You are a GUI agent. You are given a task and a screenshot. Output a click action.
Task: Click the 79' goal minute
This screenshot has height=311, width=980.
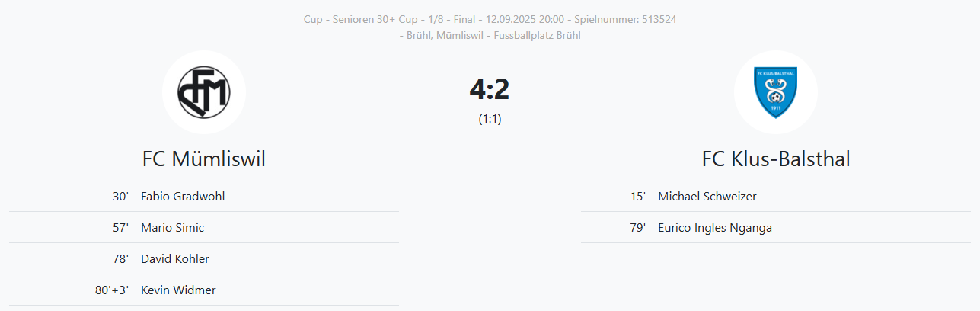[x=637, y=228]
